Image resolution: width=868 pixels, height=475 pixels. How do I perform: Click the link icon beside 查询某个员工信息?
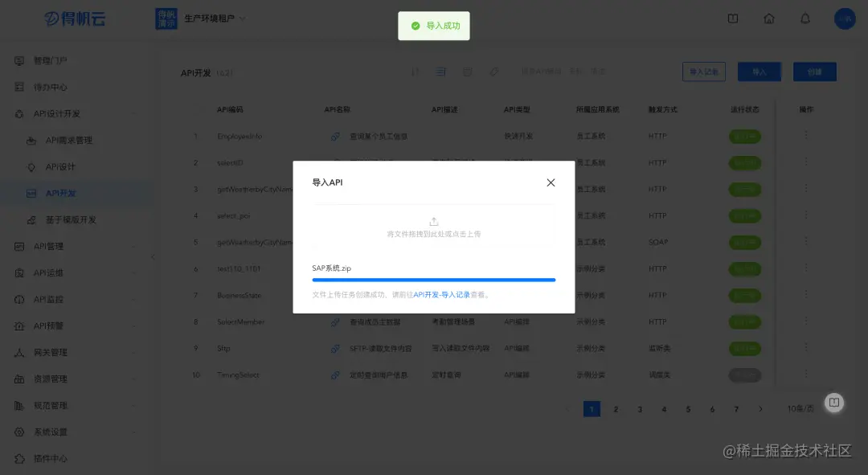[336, 136]
